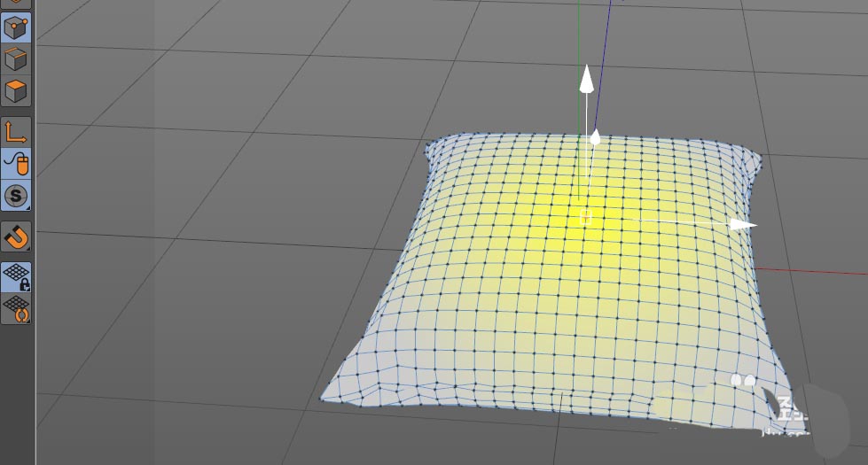
Task: Toggle the locked workplane icon
Action: (16, 277)
